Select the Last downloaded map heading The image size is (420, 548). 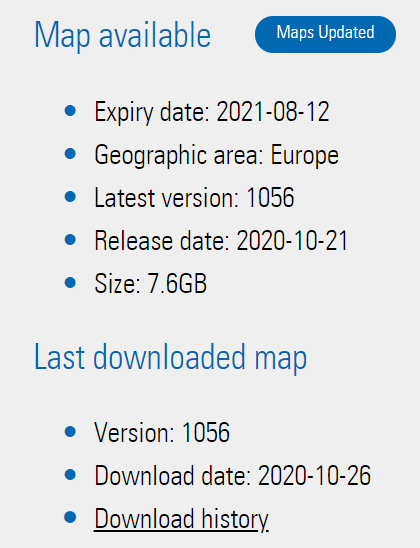point(171,357)
